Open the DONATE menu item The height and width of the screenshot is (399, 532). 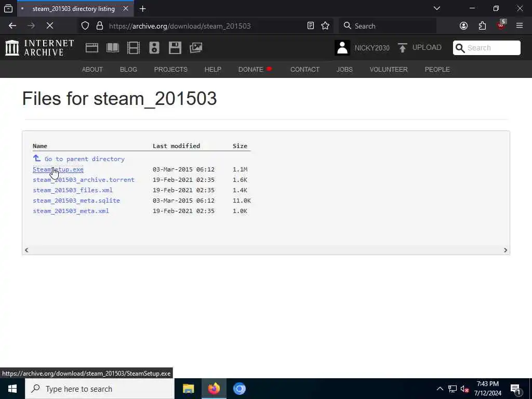251,70
